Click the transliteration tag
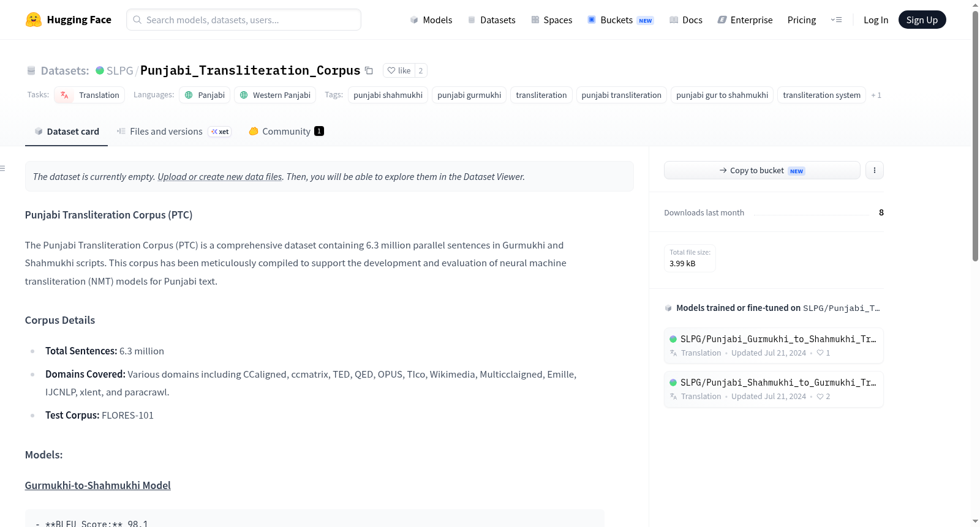 pos(541,95)
